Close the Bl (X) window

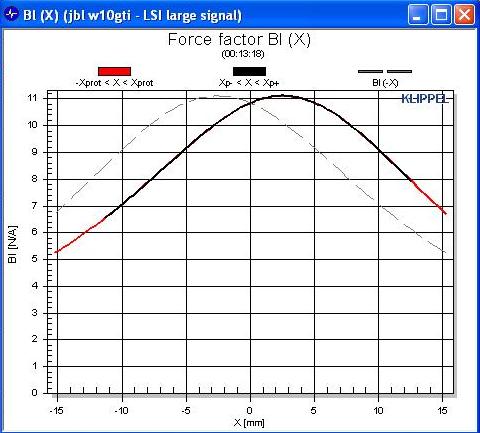(464, 15)
